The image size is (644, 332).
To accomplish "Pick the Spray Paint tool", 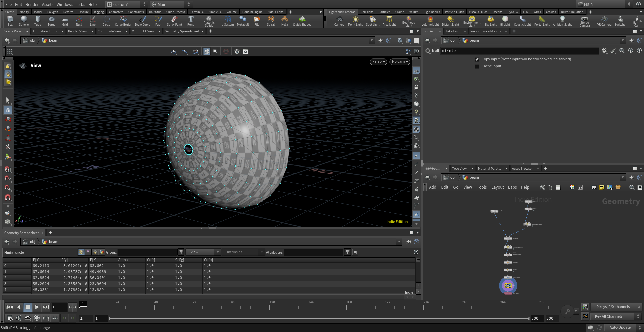I will tap(174, 21).
